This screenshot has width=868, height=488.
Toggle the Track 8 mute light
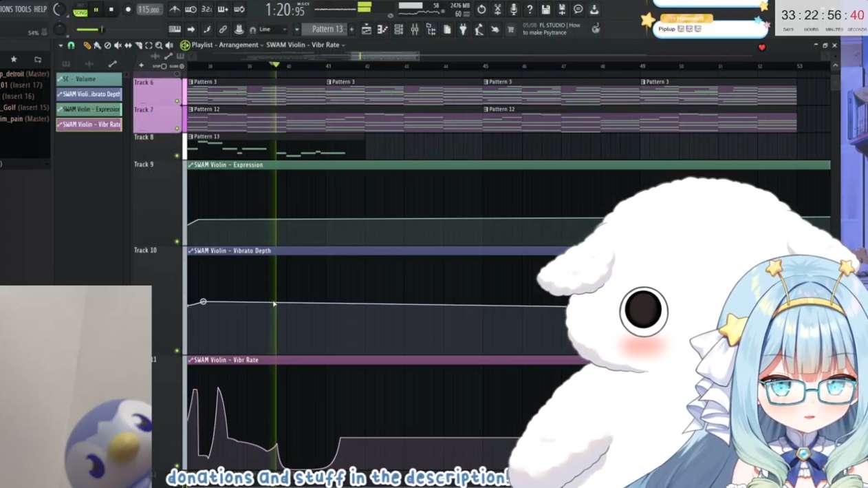point(177,156)
